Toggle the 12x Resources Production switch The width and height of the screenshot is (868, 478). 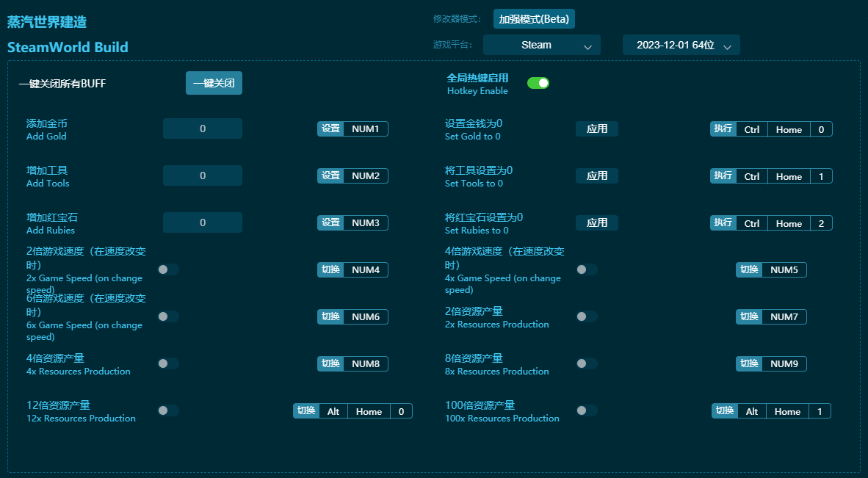click(x=168, y=410)
